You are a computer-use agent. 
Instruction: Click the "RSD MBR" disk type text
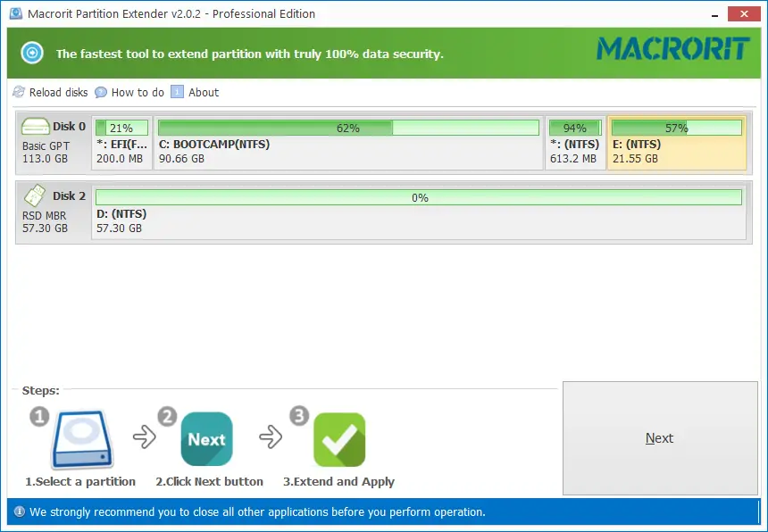tap(44, 215)
